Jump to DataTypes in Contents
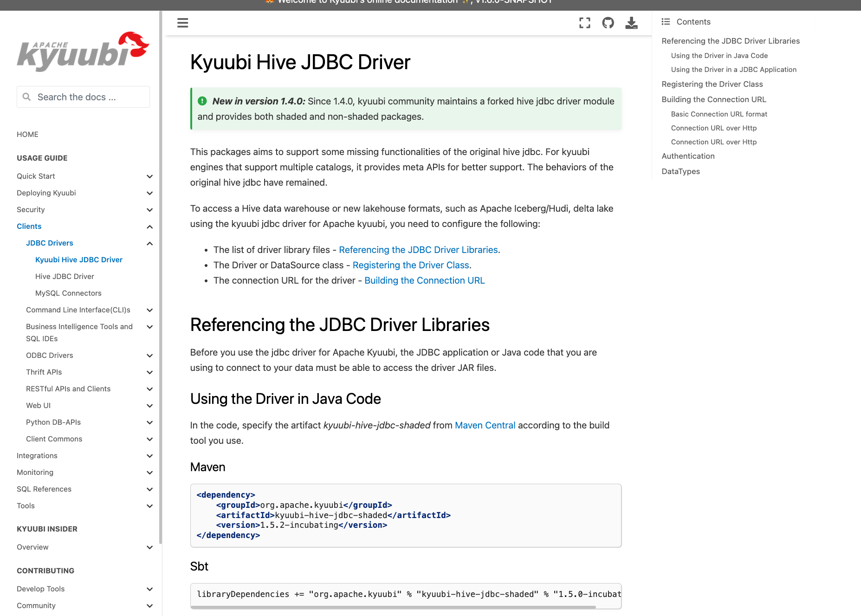861x616 pixels. [x=680, y=171]
